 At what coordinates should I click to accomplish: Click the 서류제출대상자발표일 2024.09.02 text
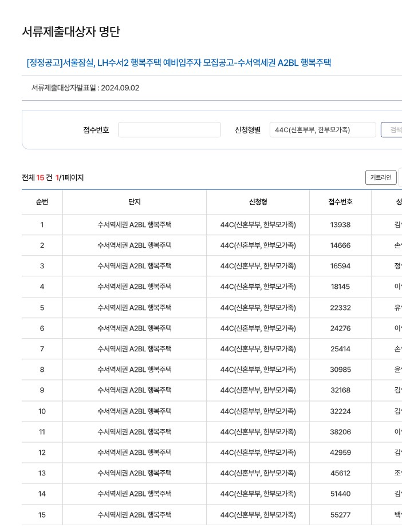(x=85, y=88)
